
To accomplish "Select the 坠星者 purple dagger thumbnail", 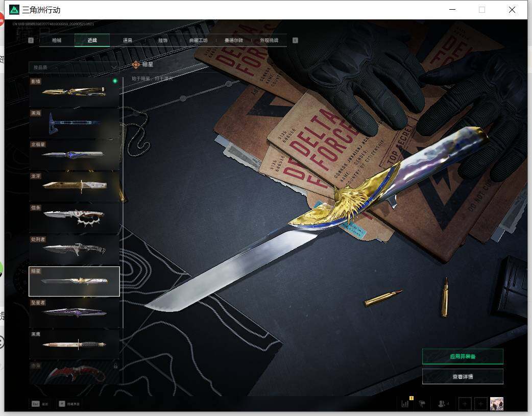I will 75,313.
